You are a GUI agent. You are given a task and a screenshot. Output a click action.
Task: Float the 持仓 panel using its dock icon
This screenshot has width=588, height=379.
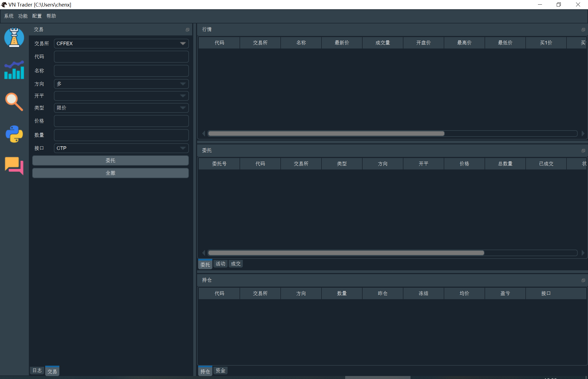583,280
